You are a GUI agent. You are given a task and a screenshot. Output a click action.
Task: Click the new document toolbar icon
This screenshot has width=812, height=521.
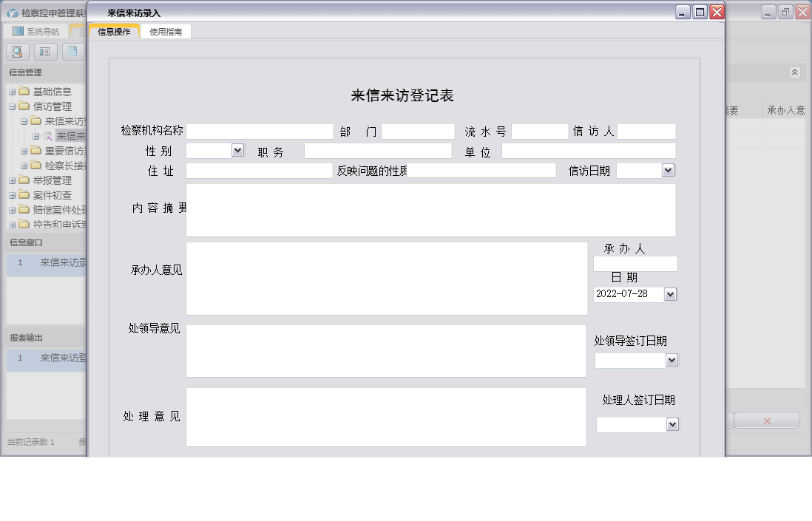click(x=72, y=51)
